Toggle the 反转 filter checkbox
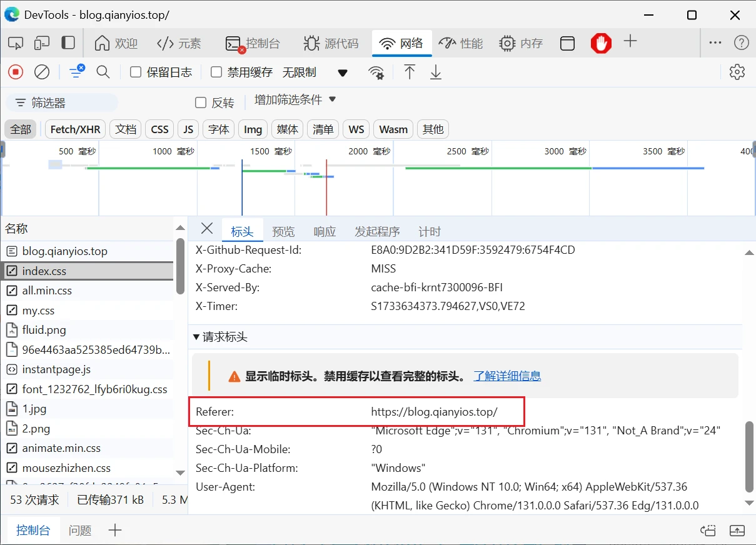The width and height of the screenshot is (756, 545). tap(201, 102)
